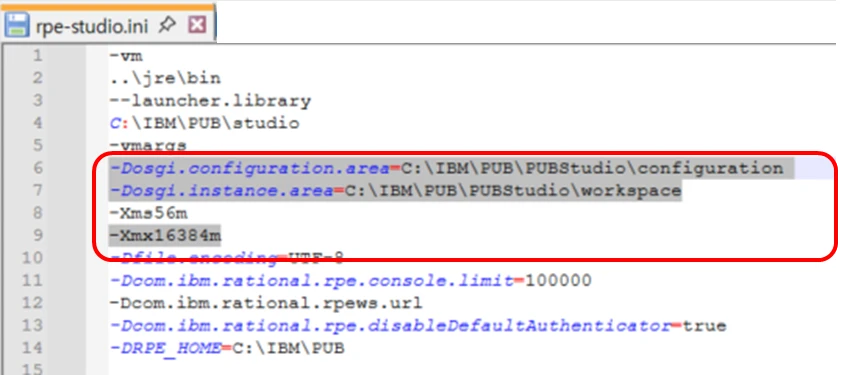Click the -Xms56m memory setting

[149, 213]
